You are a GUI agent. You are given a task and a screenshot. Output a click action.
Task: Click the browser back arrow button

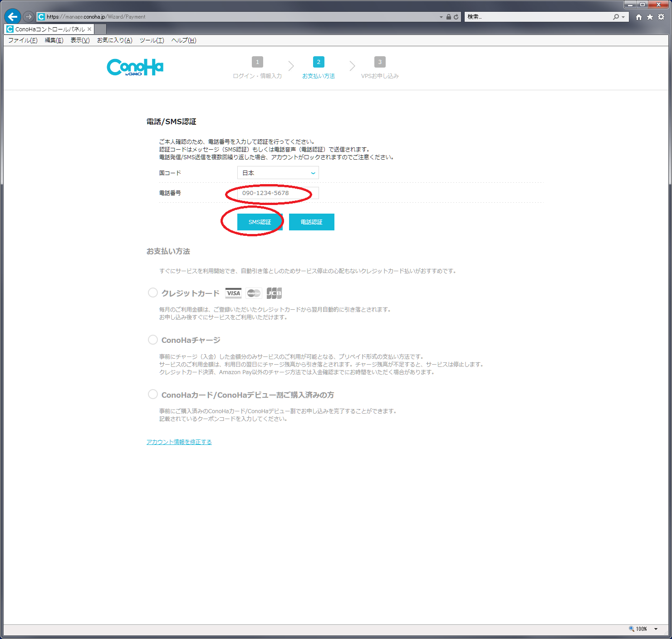coord(13,17)
